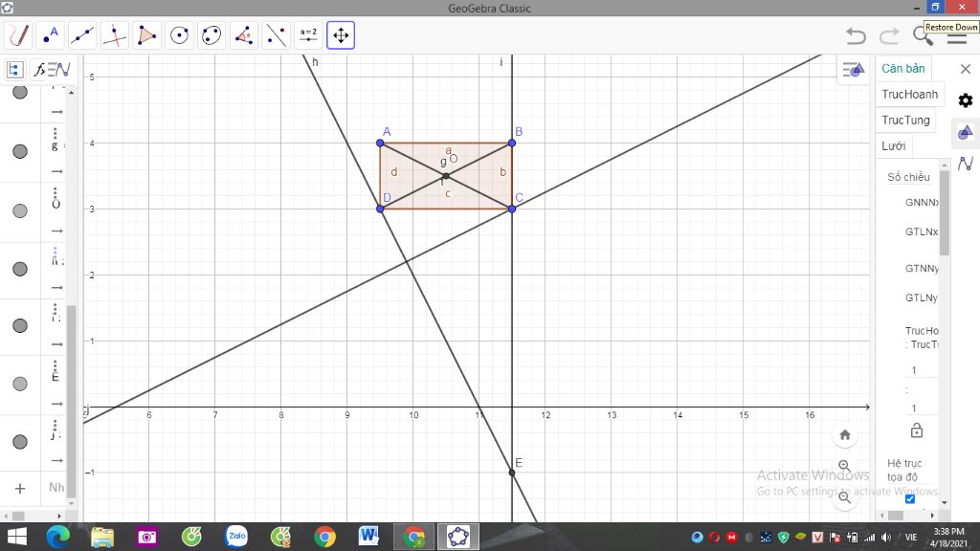Open the settings gear in properties panel
Image resolution: width=980 pixels, height=551 pixels.
click(x=966, y=99)
